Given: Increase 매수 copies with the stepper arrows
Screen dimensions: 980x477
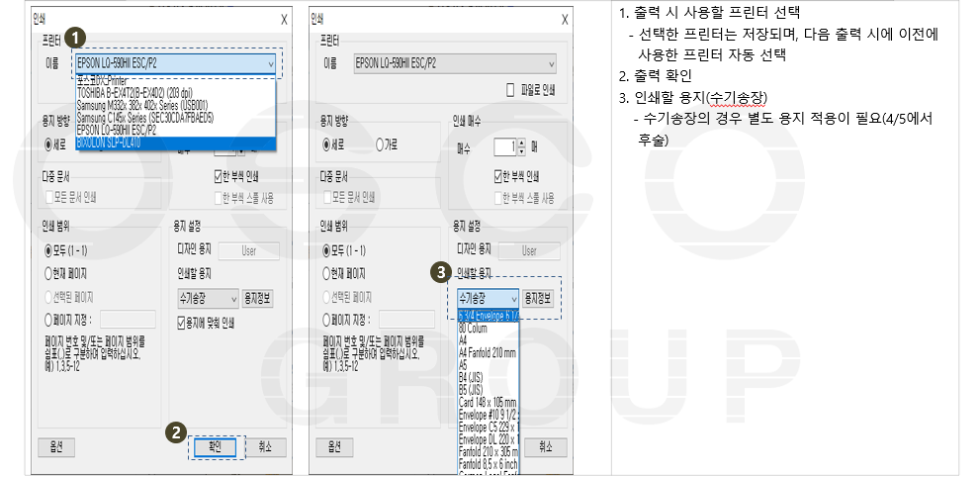Looking at the screenshot, I should 522,143.
